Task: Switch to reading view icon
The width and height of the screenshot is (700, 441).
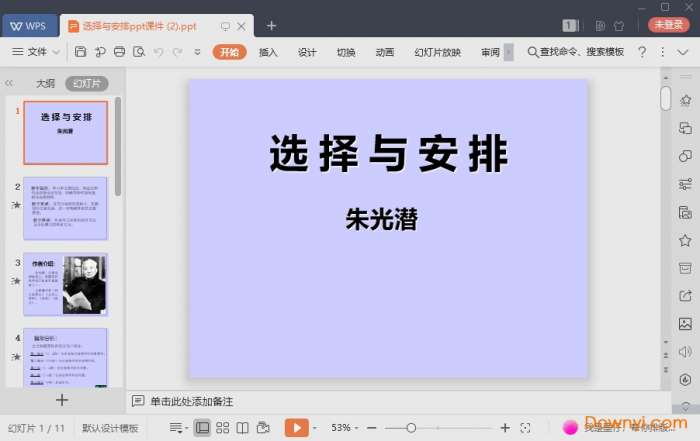Action: tap(242, 428)
